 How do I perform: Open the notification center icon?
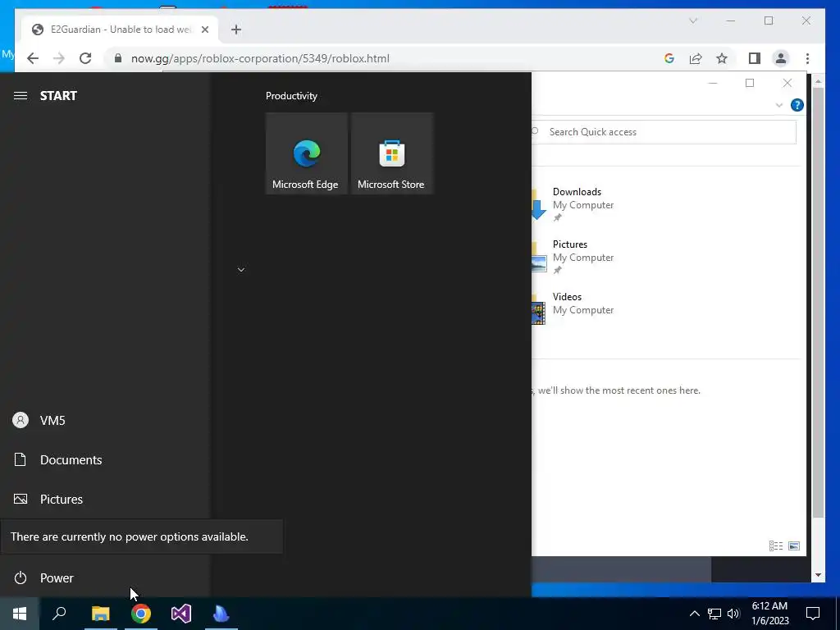coord(813,614)
